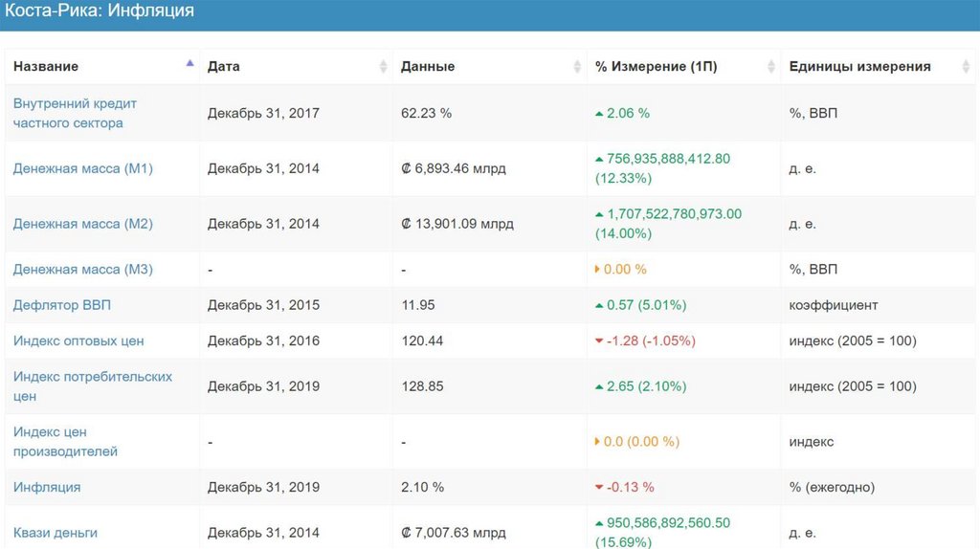
Task: Open the Денежная масса (M2) link
Action: (x=82, y=224)
